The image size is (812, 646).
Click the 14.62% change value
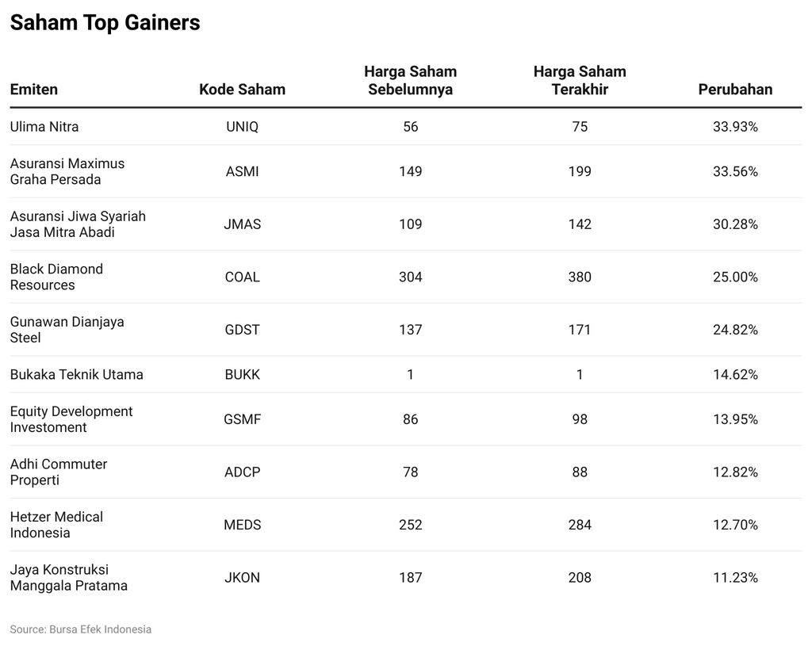[x=735, y=374]
